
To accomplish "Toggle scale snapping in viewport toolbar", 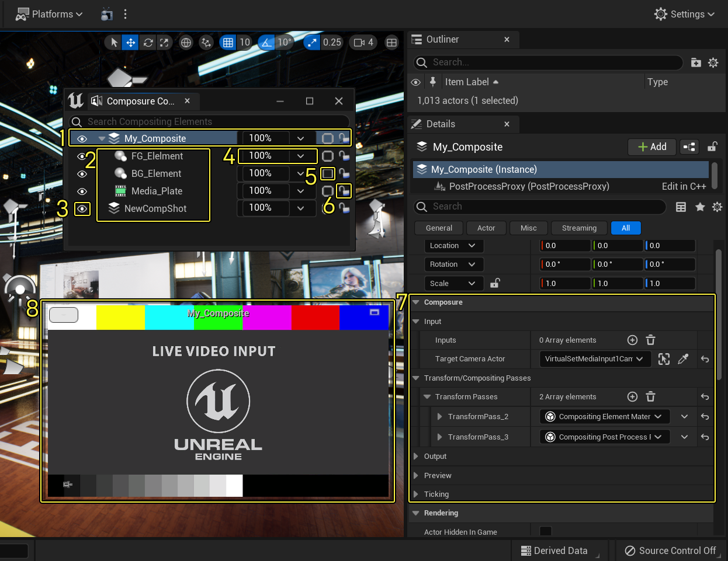I will click(313, 42).
